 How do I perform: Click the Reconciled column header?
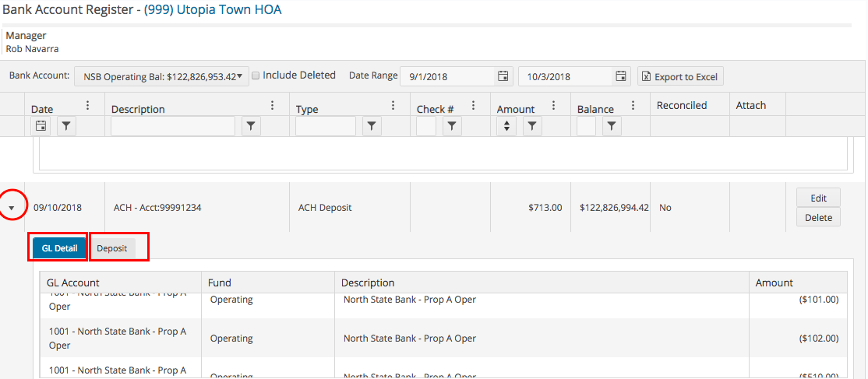coord(682,105)
